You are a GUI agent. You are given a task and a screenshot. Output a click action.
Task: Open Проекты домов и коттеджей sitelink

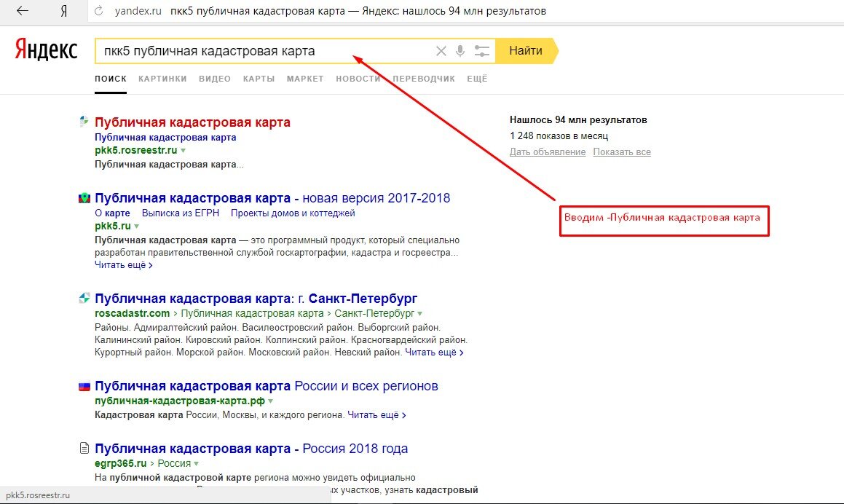[x=293, y=213]
